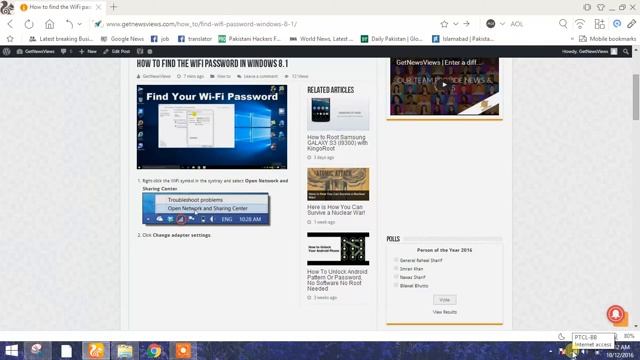Open the add-ons grid icon in toolbar

click(x=599, y=24)
